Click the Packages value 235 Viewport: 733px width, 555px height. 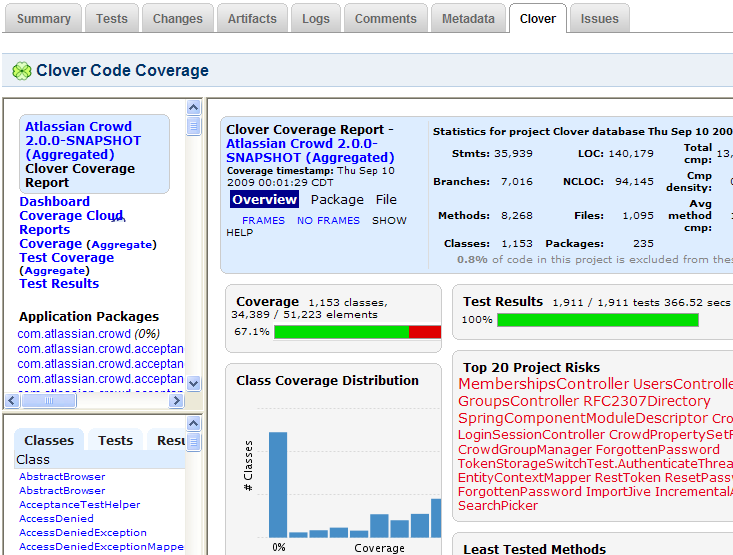pos(643,244)
